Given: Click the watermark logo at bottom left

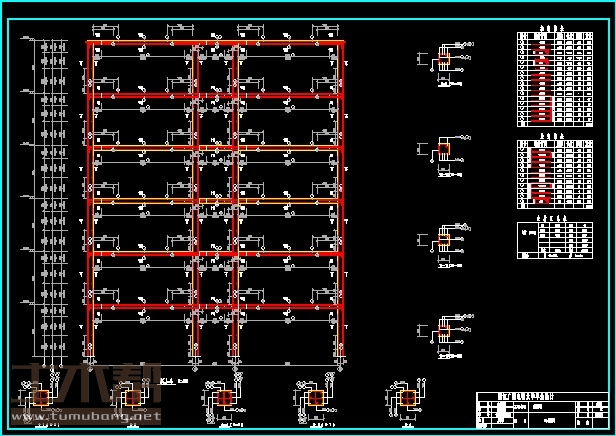Looking at the screenshot, I should 85,385.
